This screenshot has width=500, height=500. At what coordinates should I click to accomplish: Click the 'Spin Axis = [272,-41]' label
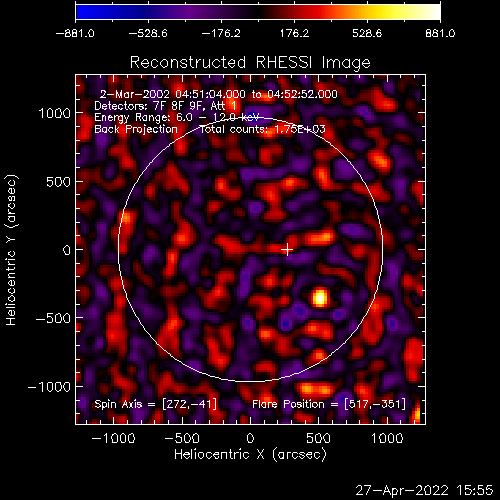pyautogui.click(x=156, y=404)
